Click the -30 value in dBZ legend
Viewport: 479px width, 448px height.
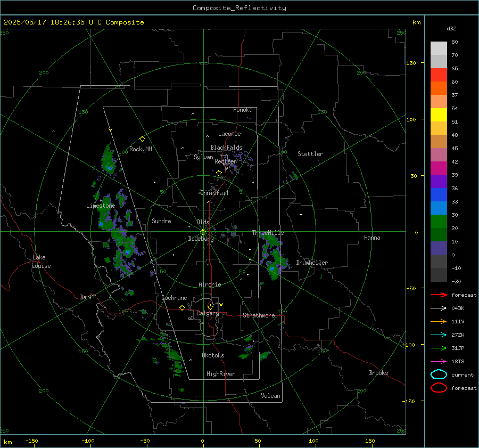(456, 282)
